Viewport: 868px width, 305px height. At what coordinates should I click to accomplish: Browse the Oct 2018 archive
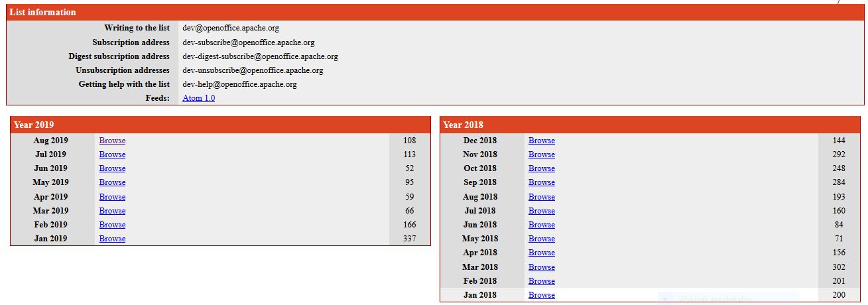click(x=542, y=168)
